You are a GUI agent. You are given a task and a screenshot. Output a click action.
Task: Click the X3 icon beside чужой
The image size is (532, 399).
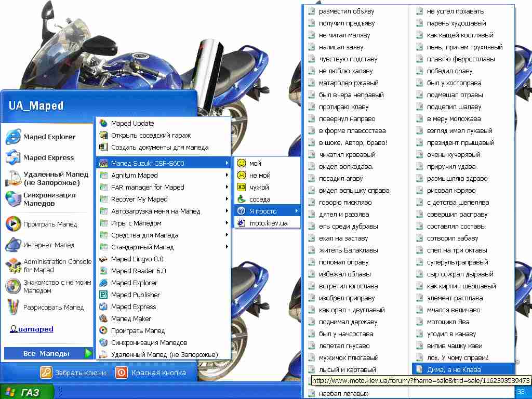point(241,187)
